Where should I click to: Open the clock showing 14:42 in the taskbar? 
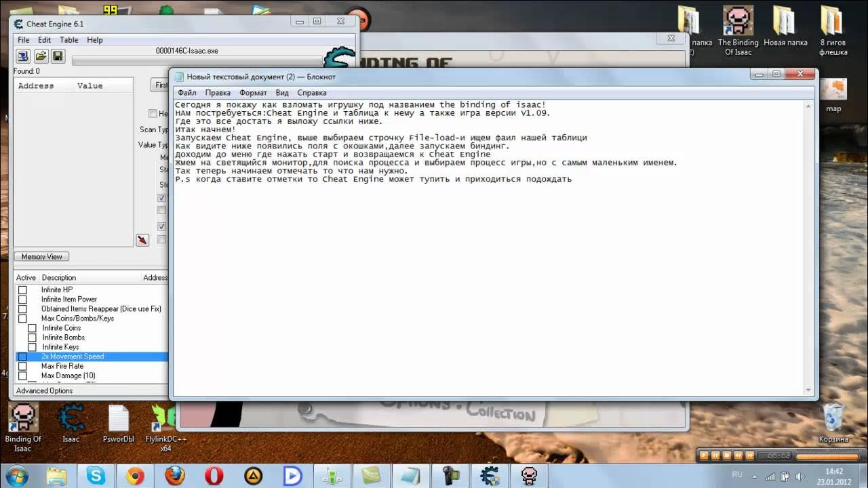coord(834,476)
